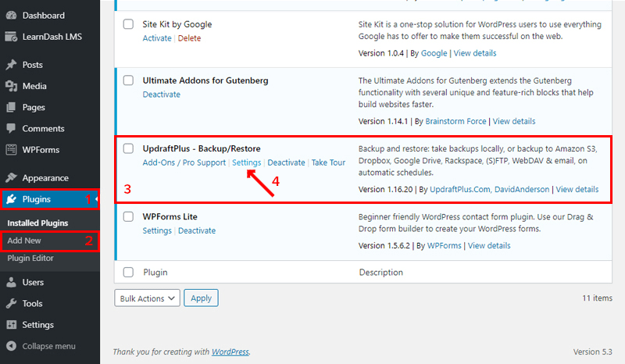Viewport: 625px width, 364px height.
Task: Click the Users person icon
Action: click(x=11, y=282)
